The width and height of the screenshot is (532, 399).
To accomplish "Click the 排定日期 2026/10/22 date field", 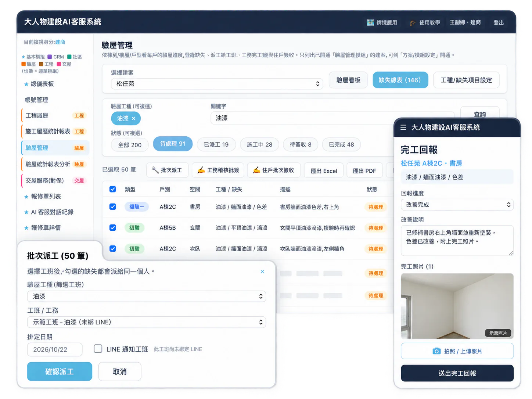I will pos(55,349).
